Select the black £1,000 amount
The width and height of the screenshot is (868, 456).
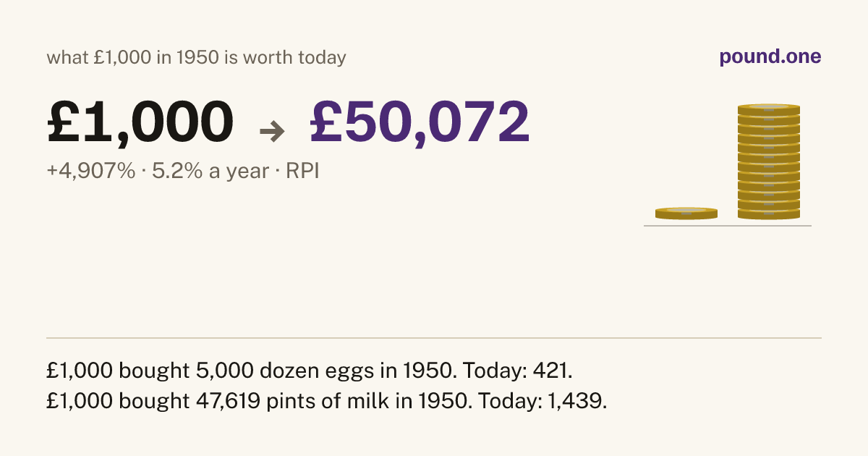click(x=140, y=122)
